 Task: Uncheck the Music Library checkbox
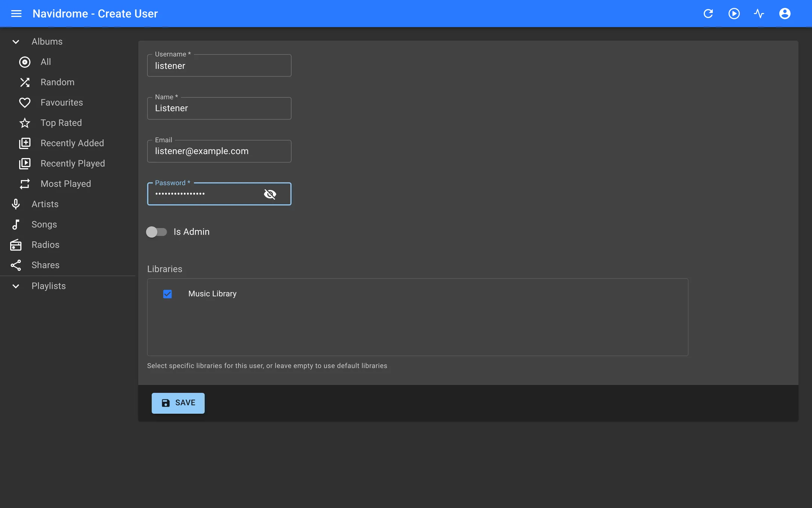[167, 294]
